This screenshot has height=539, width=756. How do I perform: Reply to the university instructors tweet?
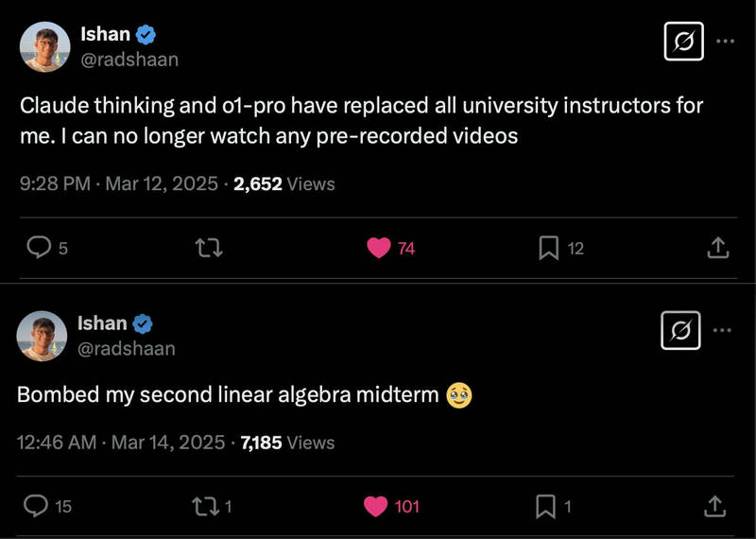tap(39, 248)
